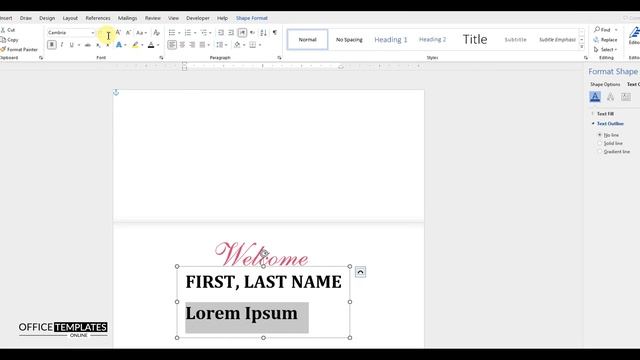Click the Decrease Font Size icon
Screen dimensions: 640x360
click(128, 33)
